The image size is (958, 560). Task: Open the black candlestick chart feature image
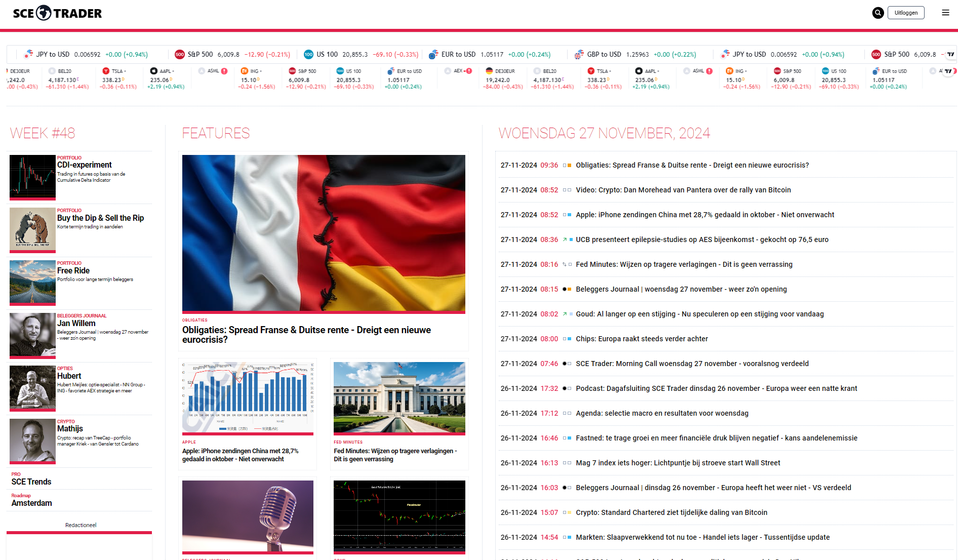(x=400, y=517)
